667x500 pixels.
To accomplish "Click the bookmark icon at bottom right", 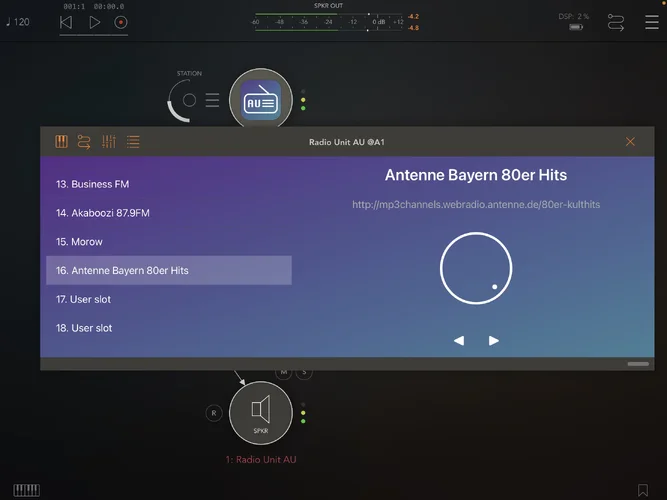I will pyautogui.click(x=643, y=490).
